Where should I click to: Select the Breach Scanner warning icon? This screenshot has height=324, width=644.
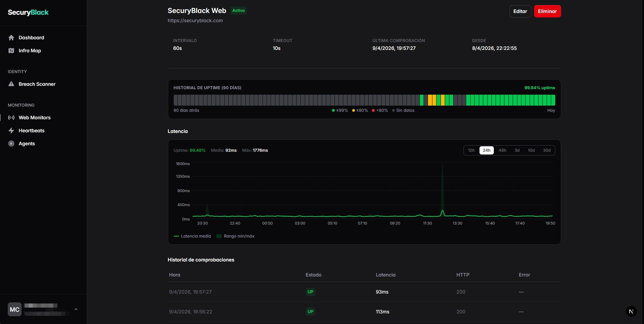click(11, 84)
